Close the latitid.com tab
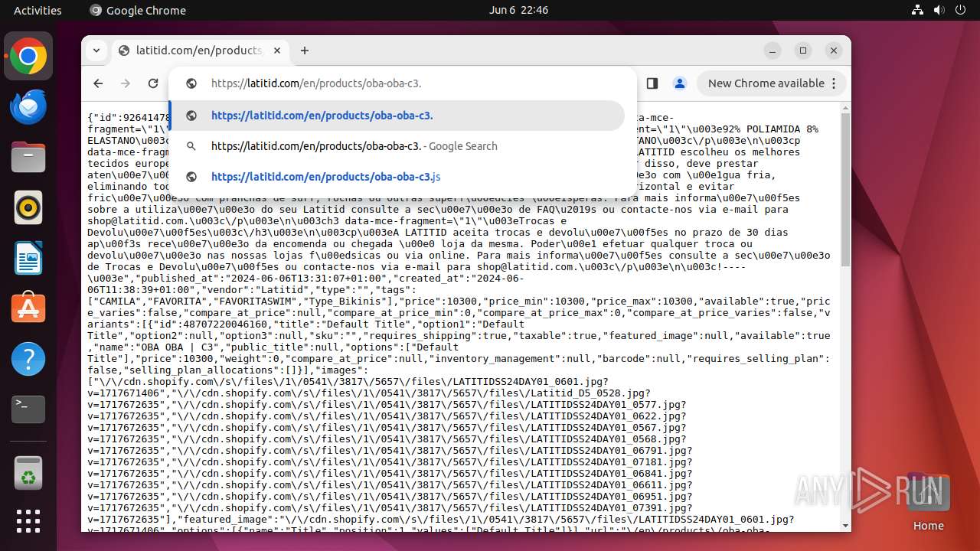This screenshot has height=551, width=980. tap(277, 51)
